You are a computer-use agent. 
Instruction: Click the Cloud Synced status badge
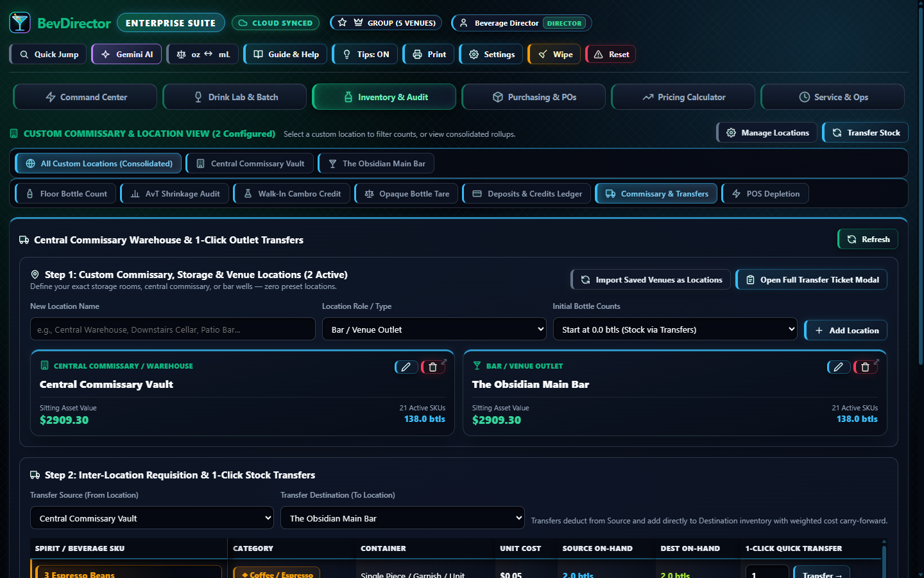point(275,22)
